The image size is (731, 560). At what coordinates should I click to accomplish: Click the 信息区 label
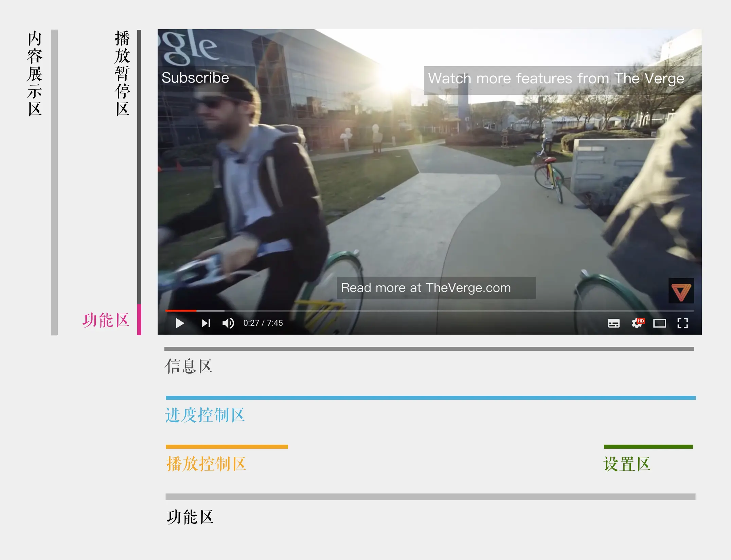[189, 366]
